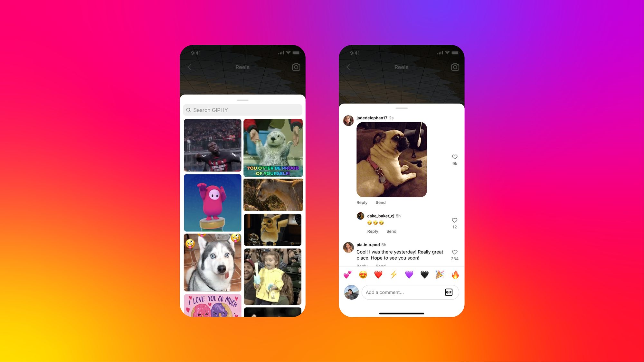644x362 pixels.
Task: Tap the party popper emoji reaction
Action: tap(439, 274)
